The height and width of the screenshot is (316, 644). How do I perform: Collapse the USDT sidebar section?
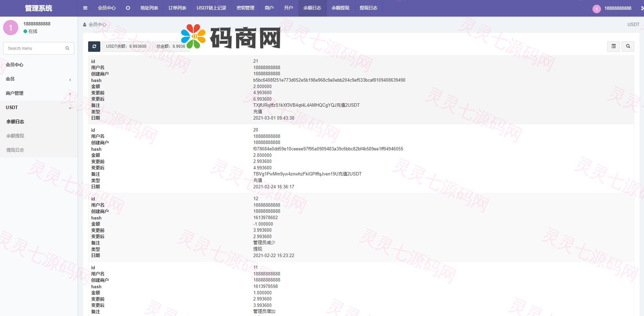coord(39,107)
